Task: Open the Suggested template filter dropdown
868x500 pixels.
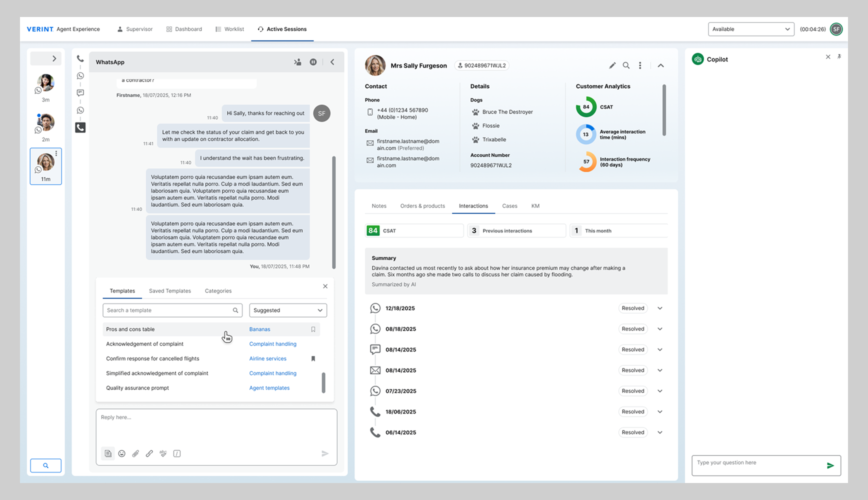Action: coord(288,310)
